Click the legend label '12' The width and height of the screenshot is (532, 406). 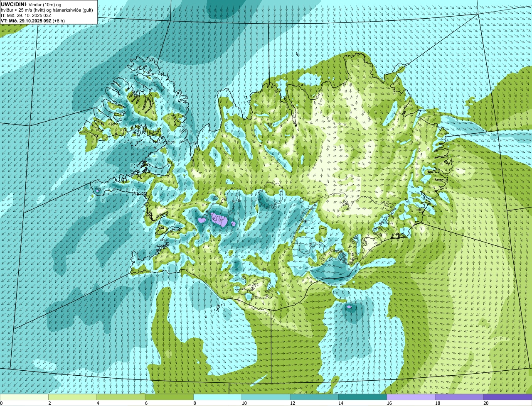pos(292,403)
